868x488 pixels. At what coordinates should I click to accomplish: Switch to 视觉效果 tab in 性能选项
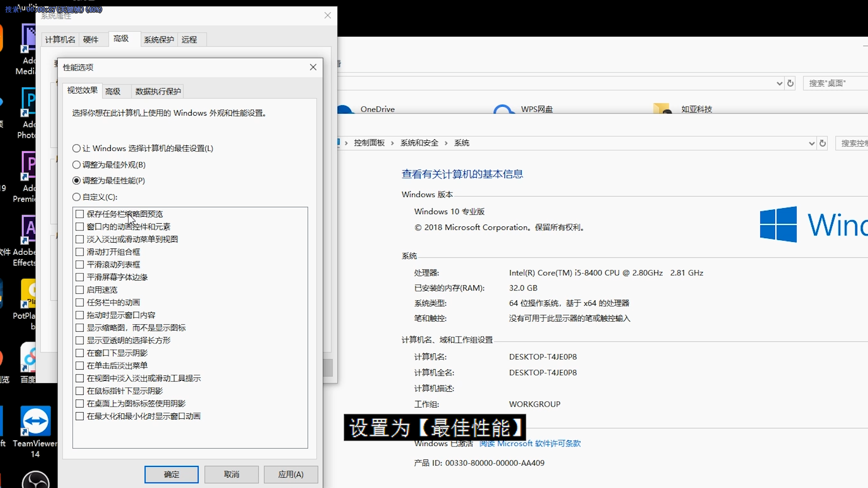(82, 90)
